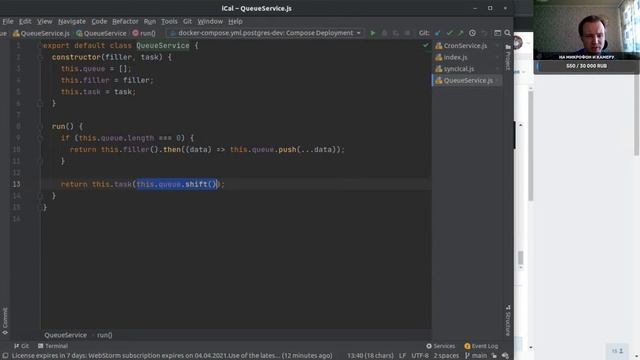The width and height of the screenshot is (640, 360).
Task: Open the Code menu
Action: pos(99,21)
